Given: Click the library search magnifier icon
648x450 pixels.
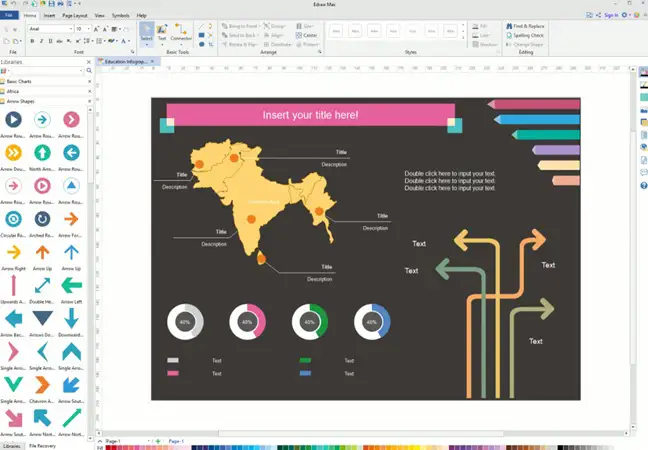Looking at the screenshot, I should pos(89,70).
